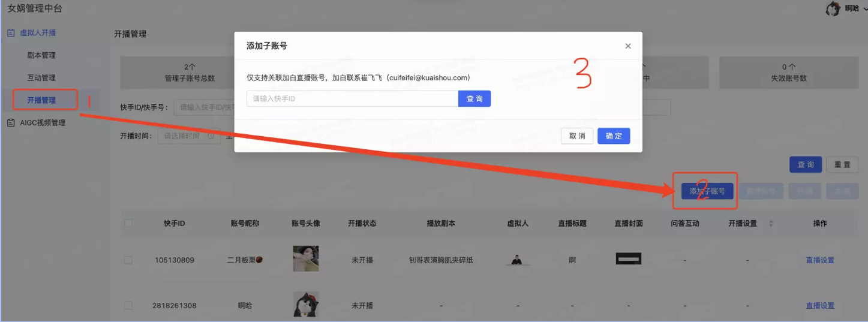Click the 虚拟人 thumbnail in 105130809 row

coord(517,260)
